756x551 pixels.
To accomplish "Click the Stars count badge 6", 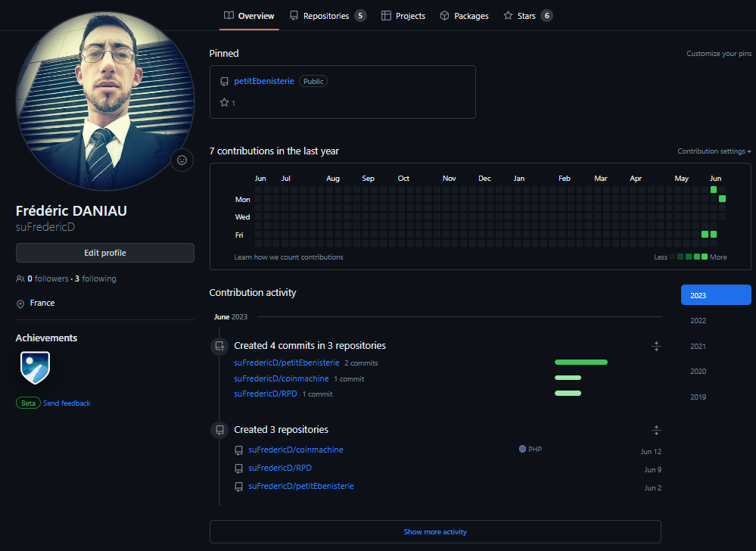I will click(546, 15).
